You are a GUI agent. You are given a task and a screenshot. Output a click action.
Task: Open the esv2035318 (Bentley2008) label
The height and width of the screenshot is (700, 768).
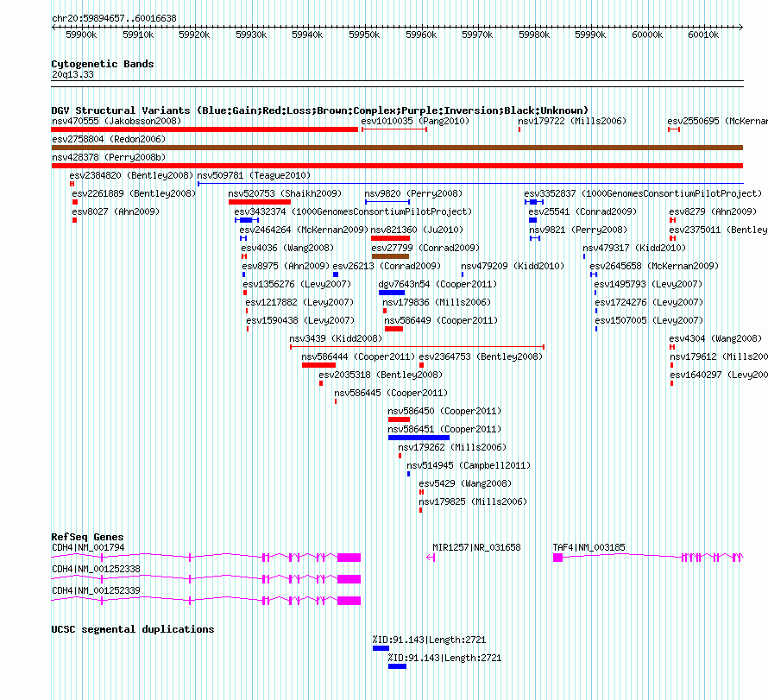click(381, 375)
